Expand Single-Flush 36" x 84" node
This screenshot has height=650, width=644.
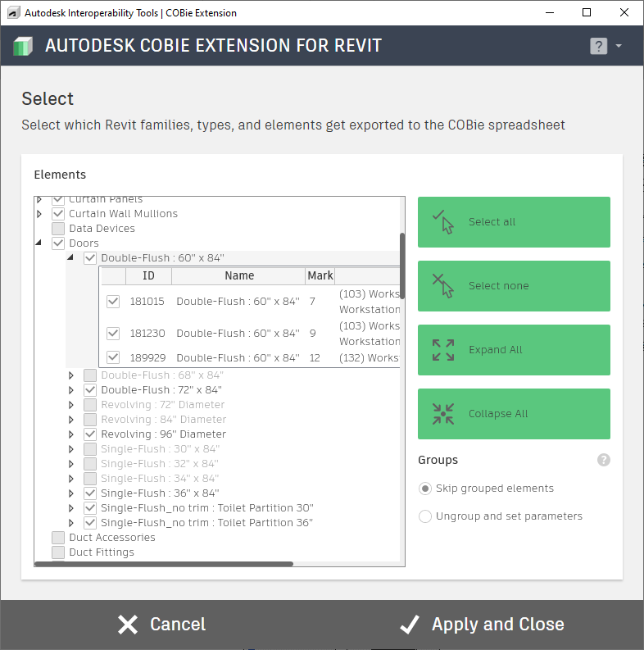pos(71,493)
